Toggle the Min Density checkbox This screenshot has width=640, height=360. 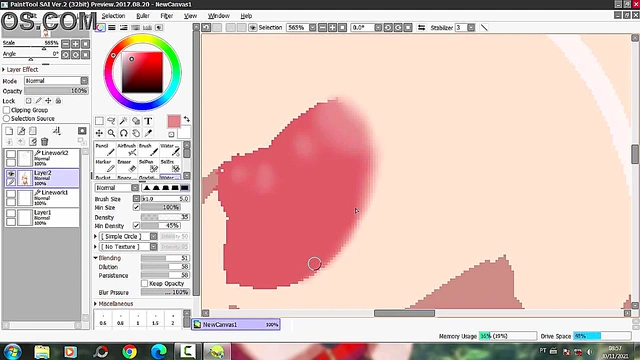[136, 226]
